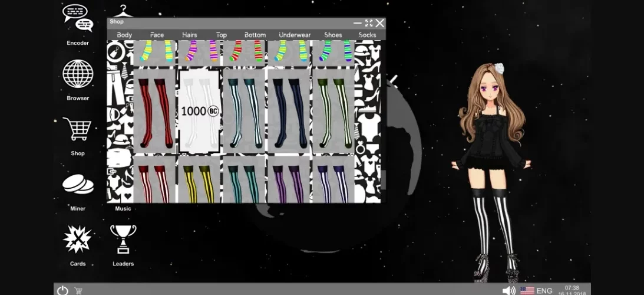Open the Shop cart desktop icon
The width and height of the screenshot is (644, 295).
pyautogui.click(x=78, y=130)
